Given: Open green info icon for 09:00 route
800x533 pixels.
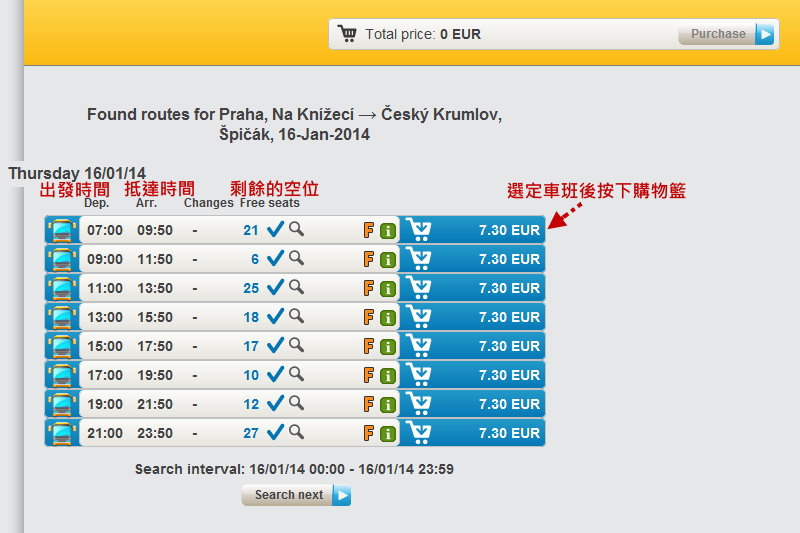Looking at the screenshot, I should (388, 260).
